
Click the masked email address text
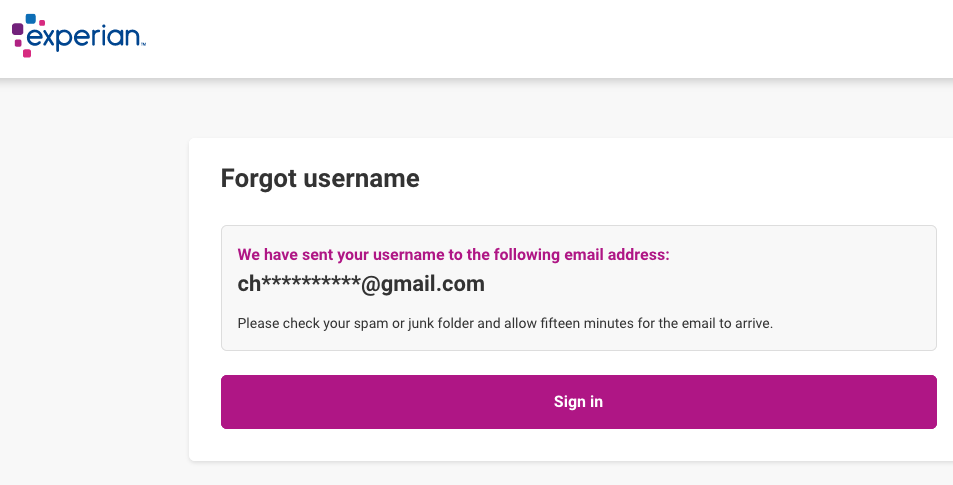click(361, 284)
